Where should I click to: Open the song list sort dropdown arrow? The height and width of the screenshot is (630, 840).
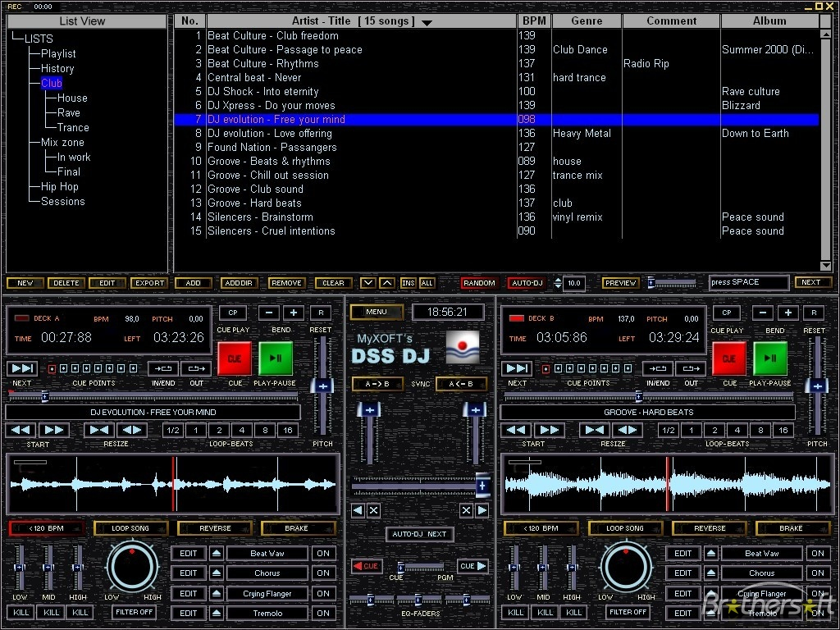427,23
